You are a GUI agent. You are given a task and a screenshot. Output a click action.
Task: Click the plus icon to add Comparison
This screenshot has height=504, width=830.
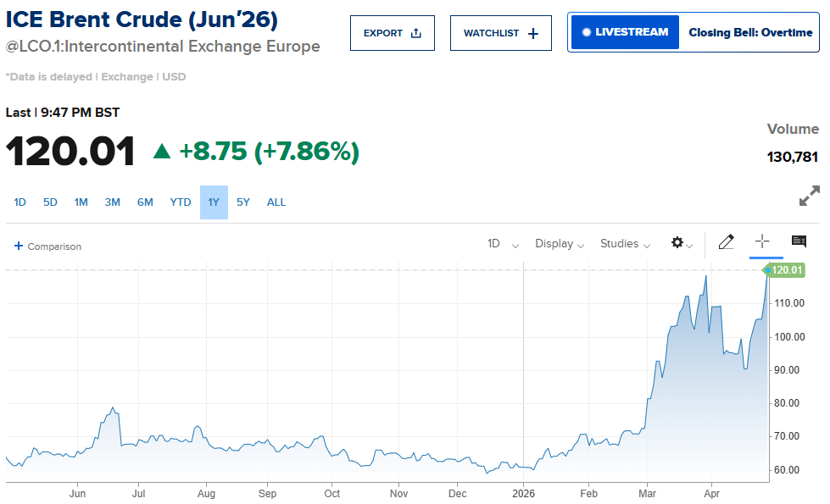click(19, 246)
